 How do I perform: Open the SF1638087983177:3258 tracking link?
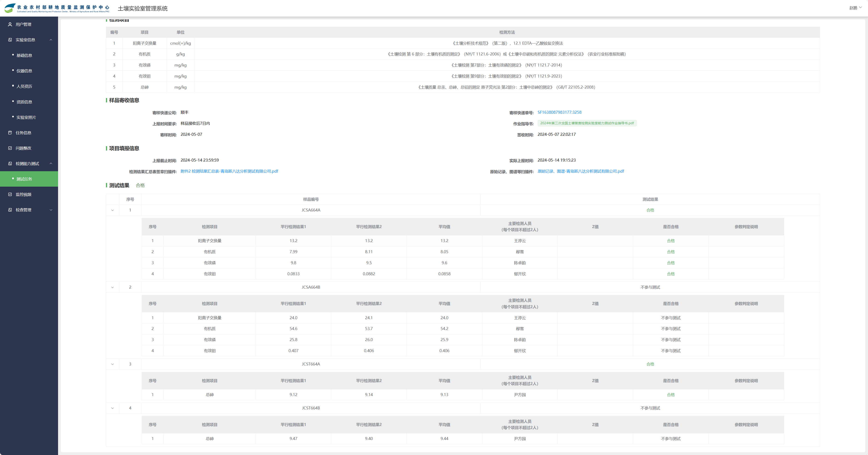[x=559, y=112]
